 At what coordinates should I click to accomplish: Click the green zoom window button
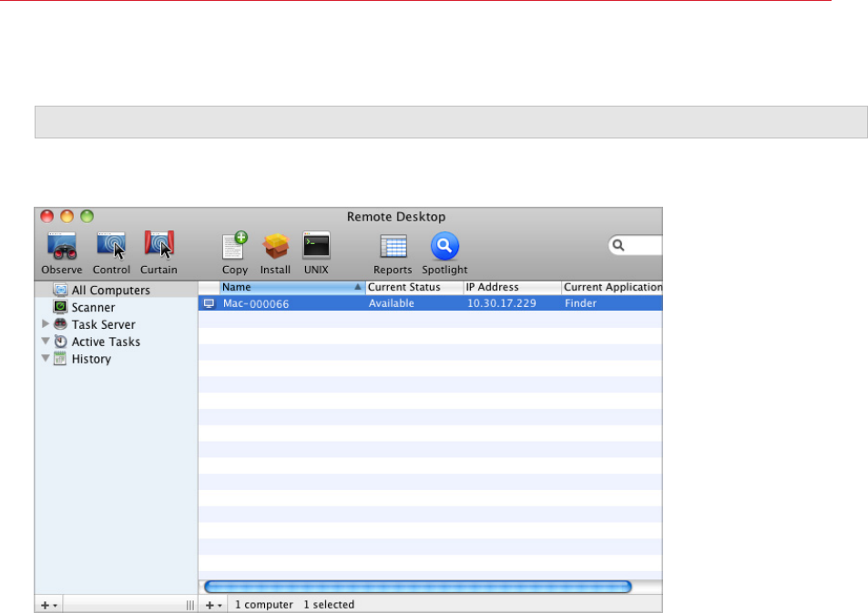click(x=87, y=216)
